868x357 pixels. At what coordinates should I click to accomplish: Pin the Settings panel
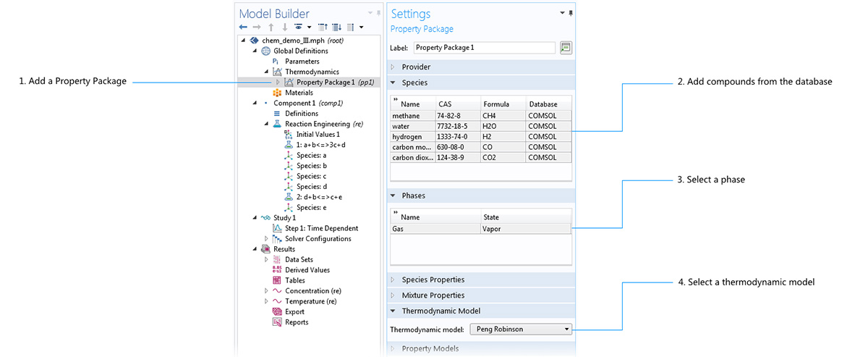point(571,13)
